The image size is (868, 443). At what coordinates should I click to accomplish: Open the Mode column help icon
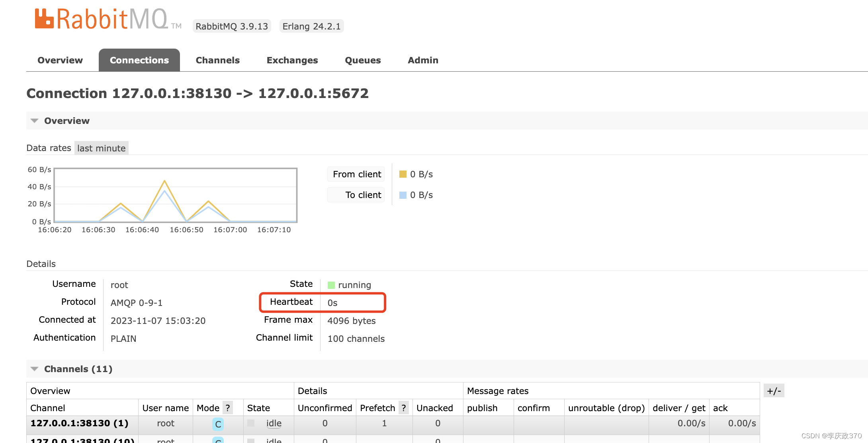227,408
